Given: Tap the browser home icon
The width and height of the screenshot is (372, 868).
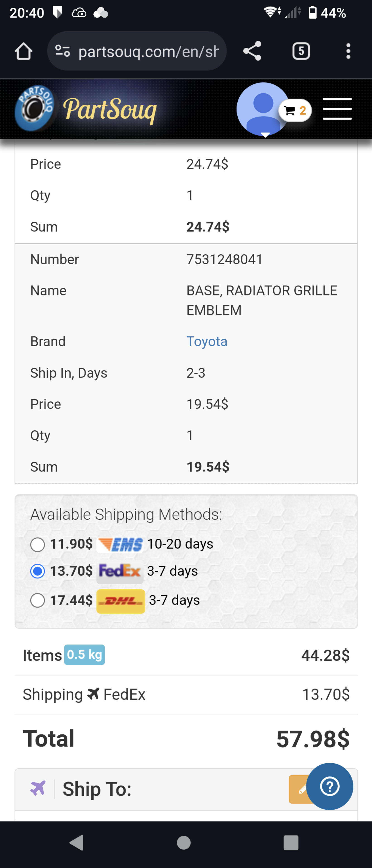Looking at the screenshot, I should point(23,51).
